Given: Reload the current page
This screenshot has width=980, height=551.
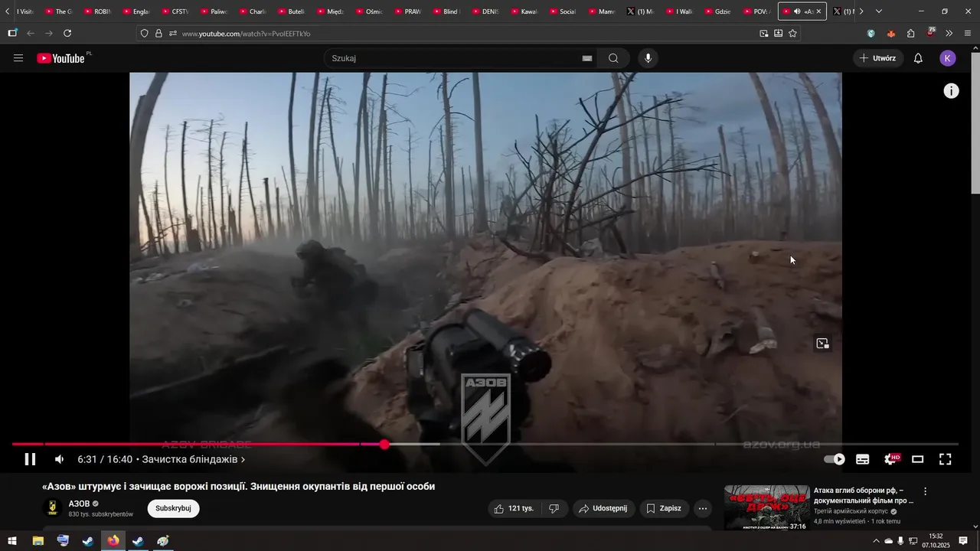Looking at the screenshot, I should [x=67, y=33].
